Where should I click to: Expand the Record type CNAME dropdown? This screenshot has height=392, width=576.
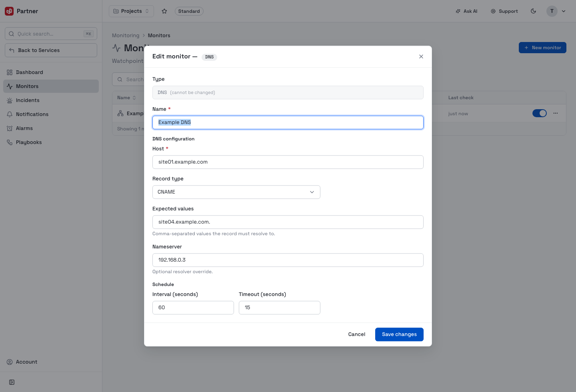[236, 192]
